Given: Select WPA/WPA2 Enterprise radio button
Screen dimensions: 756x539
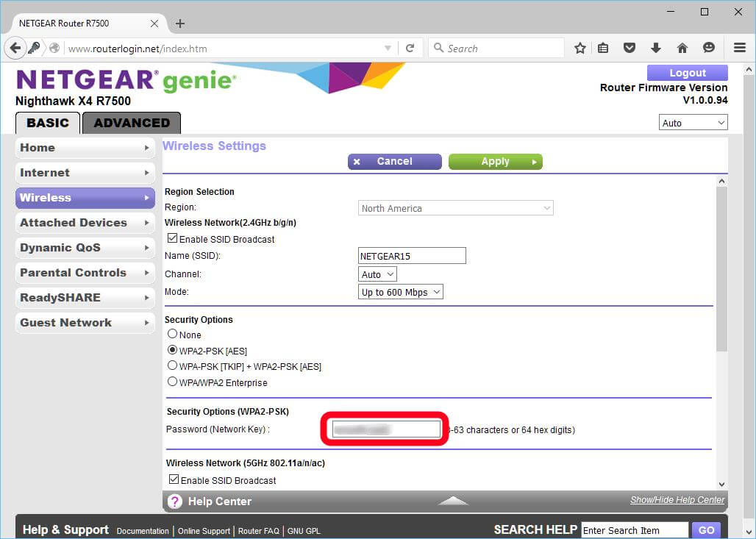Looking at the screenshot, I should click(x=173, y=382).
